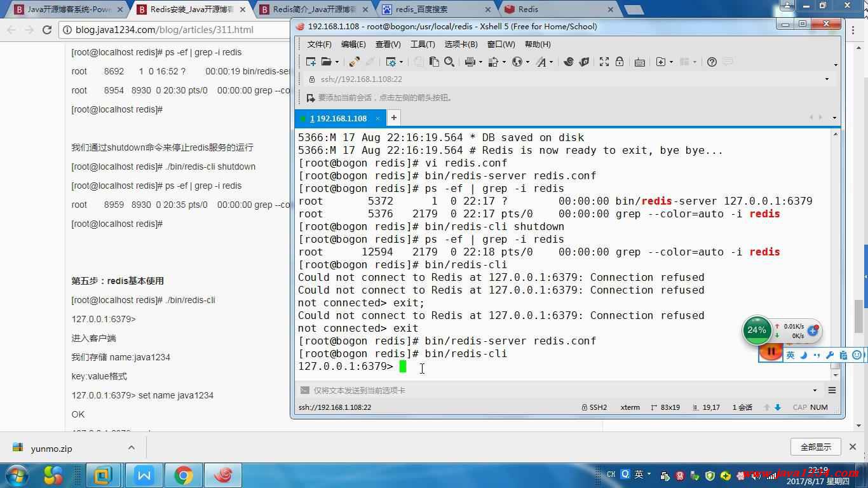This screenshot has width=868, height=488.
Task: Click the IME clipboard skin icon
Action: (843, 355)
